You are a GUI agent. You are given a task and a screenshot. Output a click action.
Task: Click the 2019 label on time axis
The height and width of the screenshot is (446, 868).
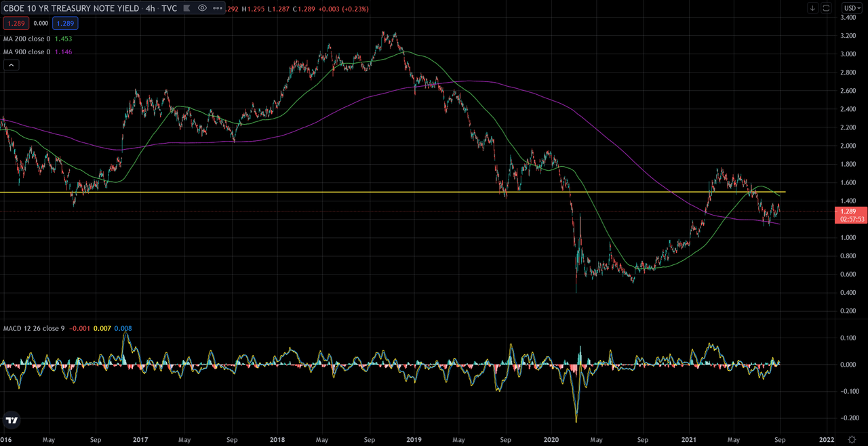414,439
